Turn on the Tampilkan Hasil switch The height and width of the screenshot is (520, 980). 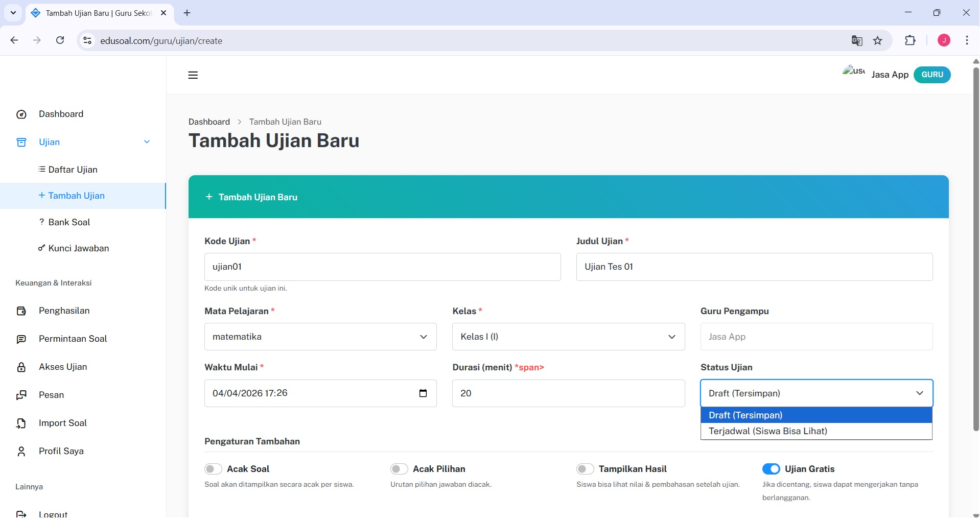(586, 469)
